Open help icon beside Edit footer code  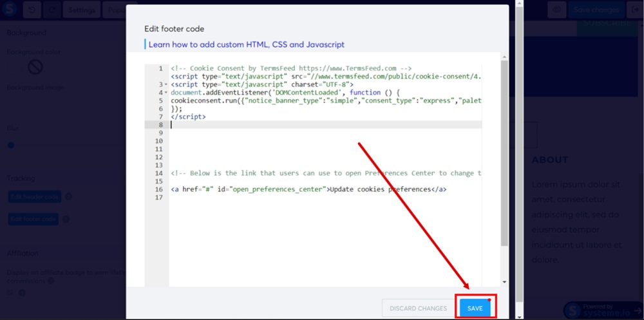[66, 219]
